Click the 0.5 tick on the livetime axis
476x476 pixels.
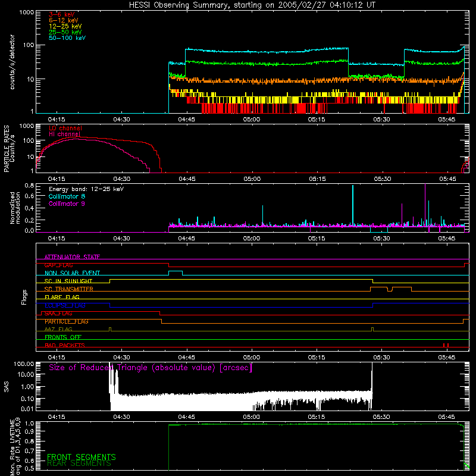[29, 468]
